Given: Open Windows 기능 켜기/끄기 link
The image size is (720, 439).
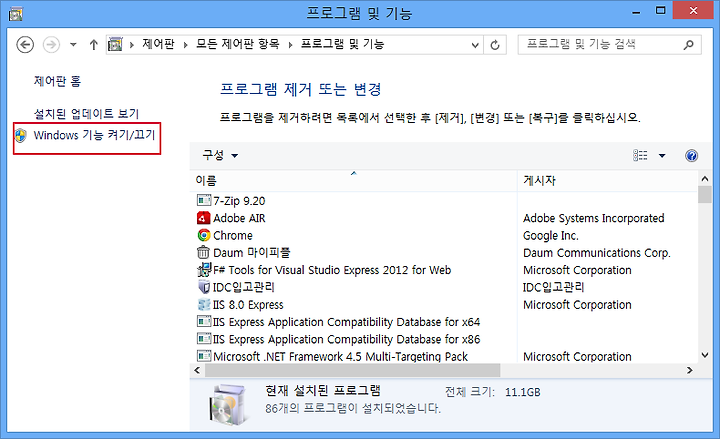Looking at the screenshot, I should point(94,135).
